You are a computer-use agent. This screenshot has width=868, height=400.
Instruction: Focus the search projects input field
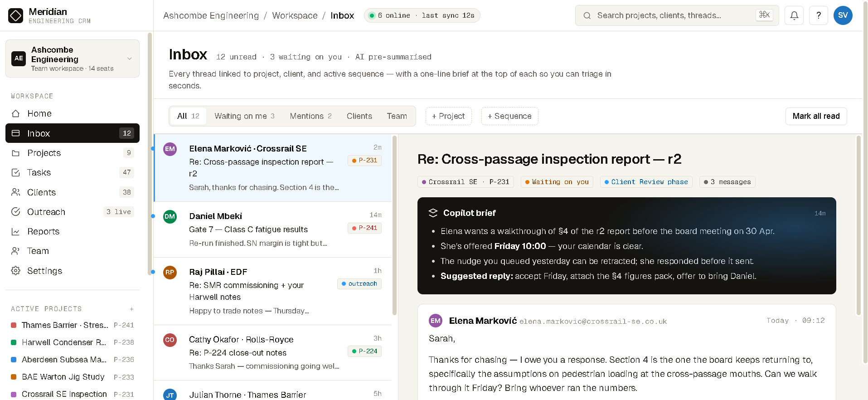[x=677, y=15]
